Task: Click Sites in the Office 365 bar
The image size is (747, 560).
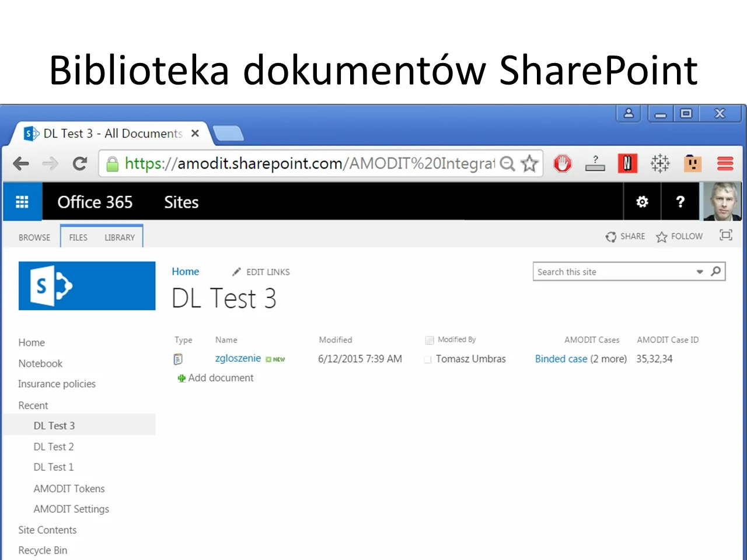Action: tap(181, 202)
